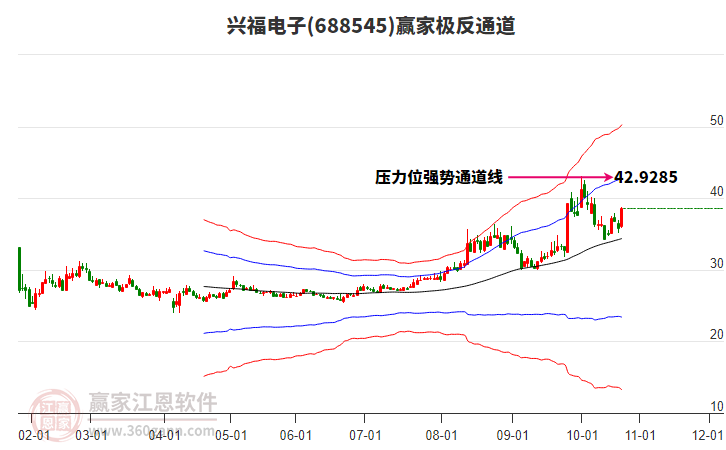726x450 pixels.
Task: Click the y-axis value 10
Action: point(716,406)
